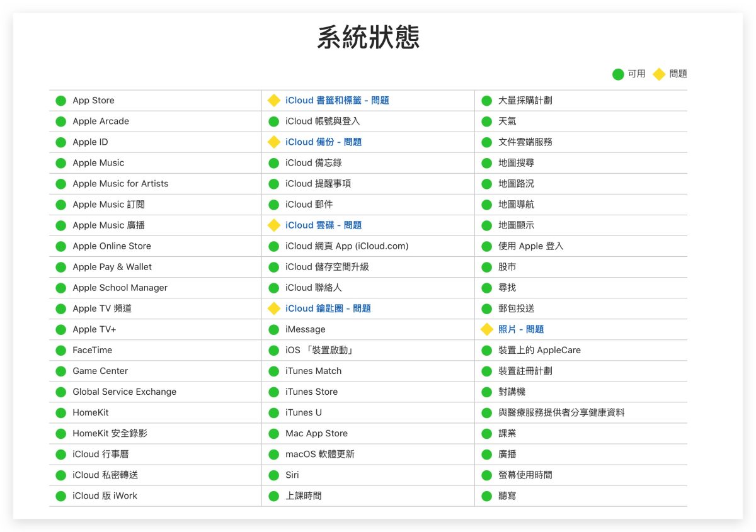Screen dimensions: 756x532
Task: Select the Apple TV+ text
Action: click(94, 329)
